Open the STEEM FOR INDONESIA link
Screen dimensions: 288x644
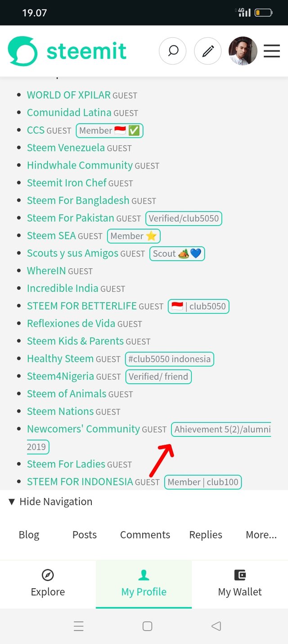click(x=80, y=481)
